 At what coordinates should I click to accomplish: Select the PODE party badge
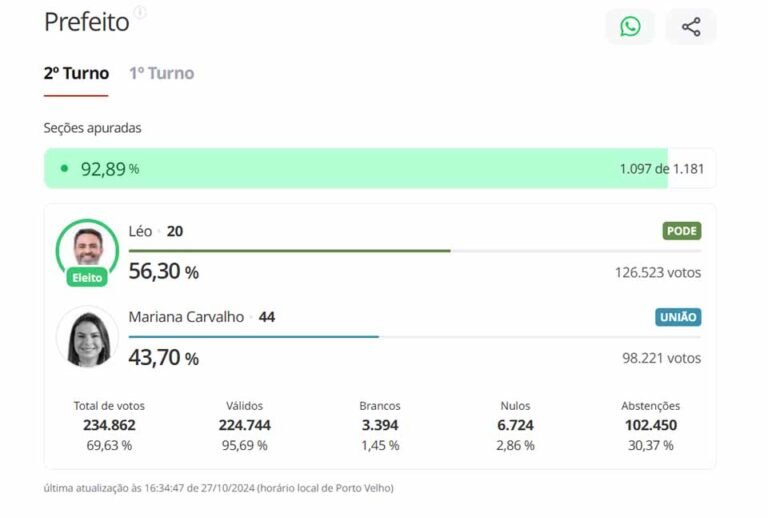tap(682, 231)
